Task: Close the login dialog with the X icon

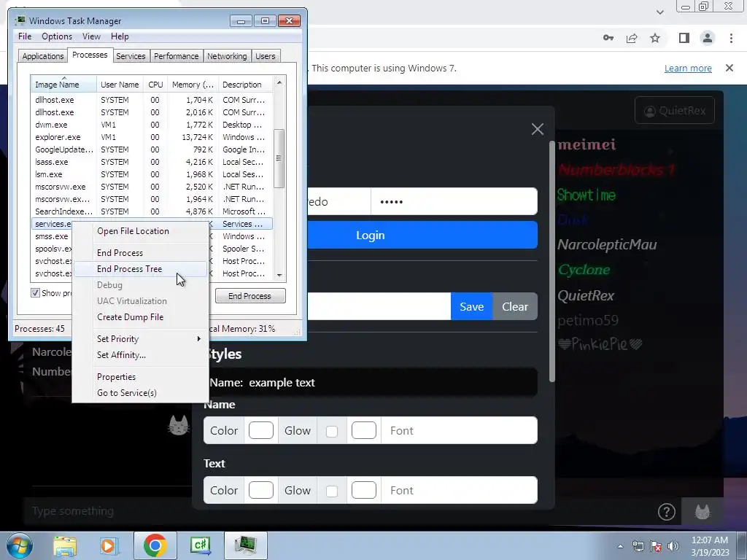Action: pos(538,129)
